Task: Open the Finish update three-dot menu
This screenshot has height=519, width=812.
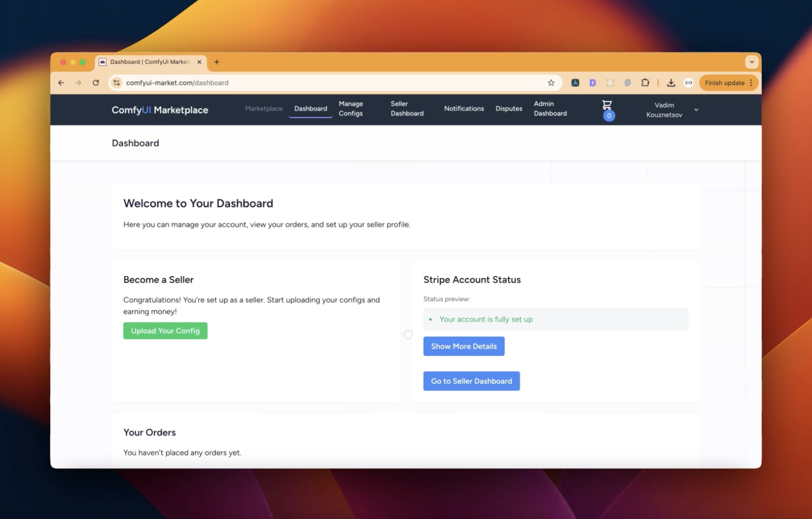Action: (751, 83)
